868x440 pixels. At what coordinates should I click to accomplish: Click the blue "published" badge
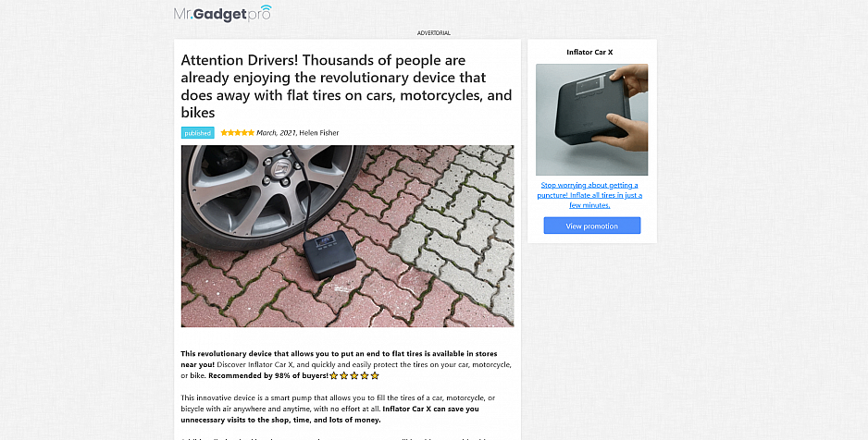pyautogui.click(x=198, y=133)
